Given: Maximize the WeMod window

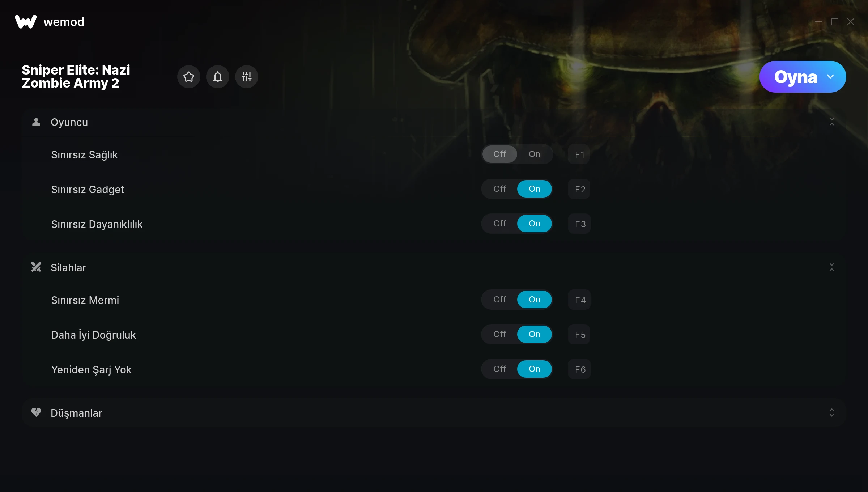Looking at the screenshot, I should point(835,22).
